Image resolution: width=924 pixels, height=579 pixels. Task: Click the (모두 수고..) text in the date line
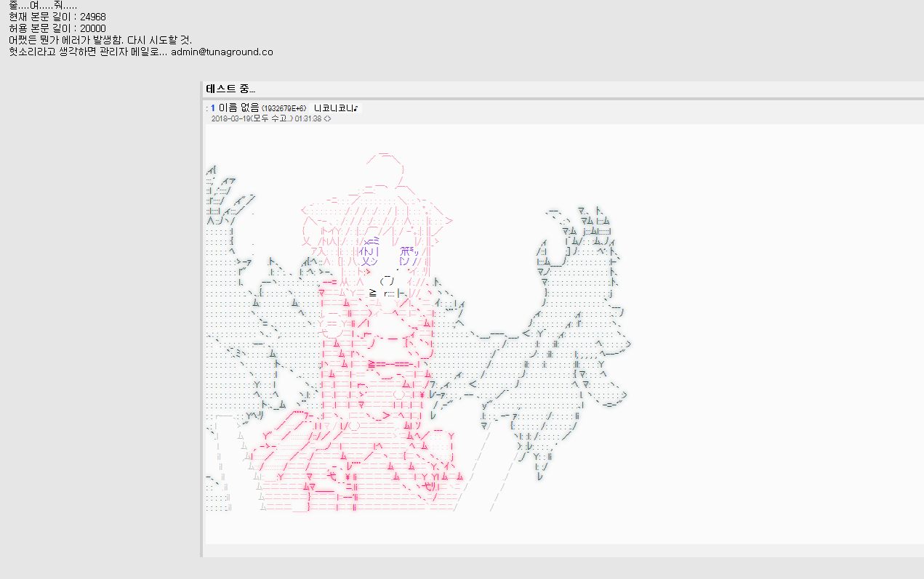click(x=270, y=118)
